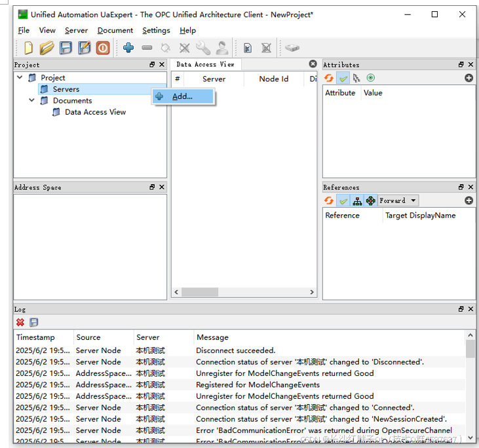Open the Document menu
This screenshot has width=479, height=448.
115,31
